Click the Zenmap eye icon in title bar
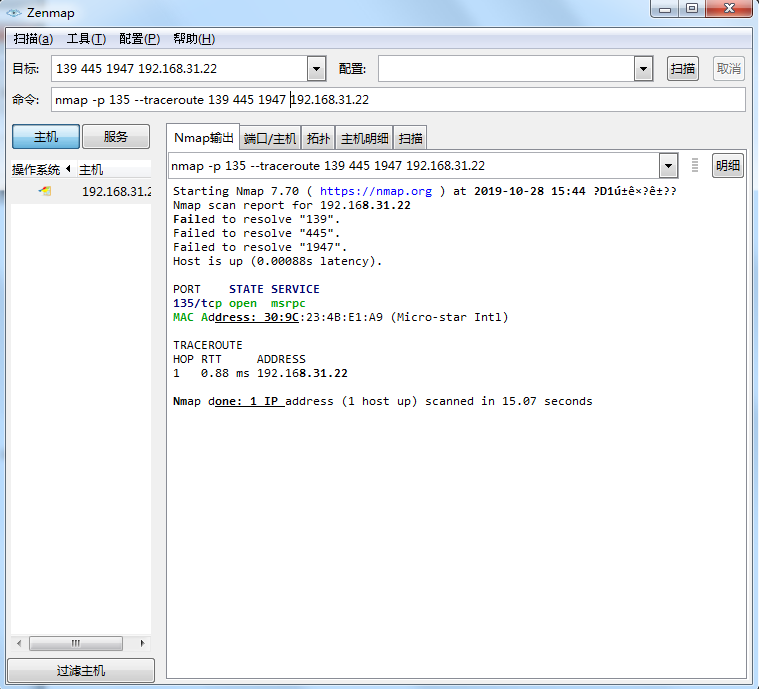The width and height of the screenshot is (759, 689). click(x=14, y=13)
